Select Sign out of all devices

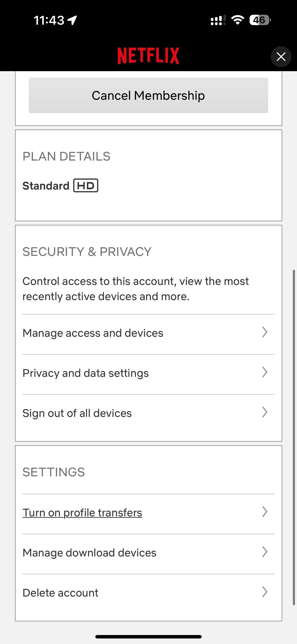pyautogui.click(x=77, y=413)
